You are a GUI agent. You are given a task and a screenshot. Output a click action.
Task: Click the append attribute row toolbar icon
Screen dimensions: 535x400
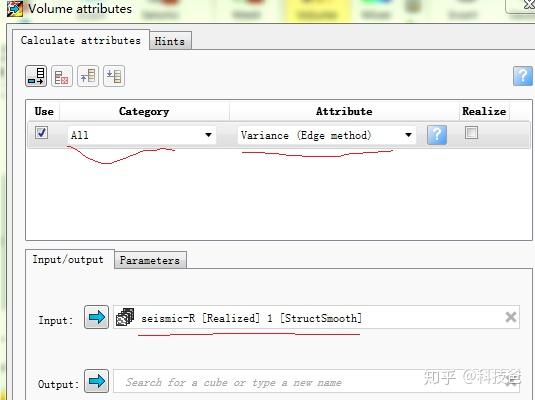36,76
